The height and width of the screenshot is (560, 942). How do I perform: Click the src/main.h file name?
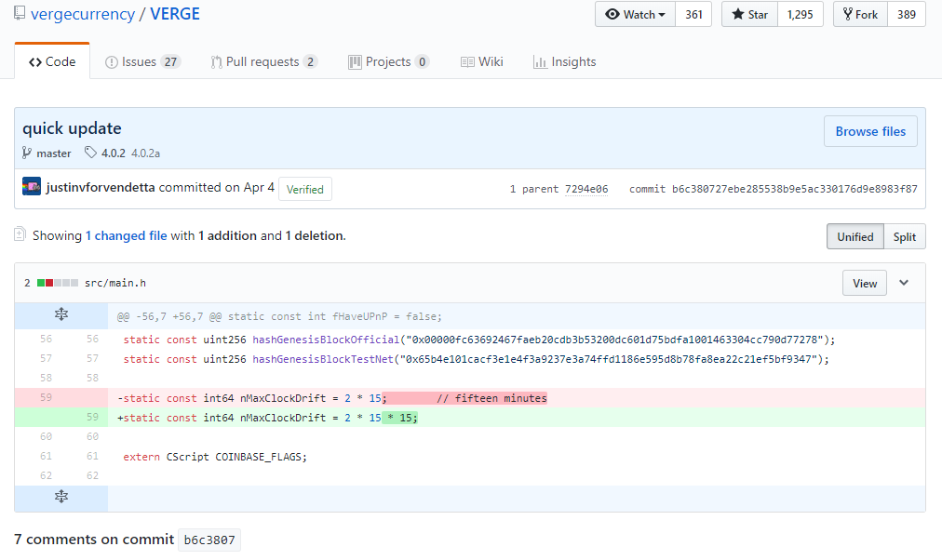point(115,283)
